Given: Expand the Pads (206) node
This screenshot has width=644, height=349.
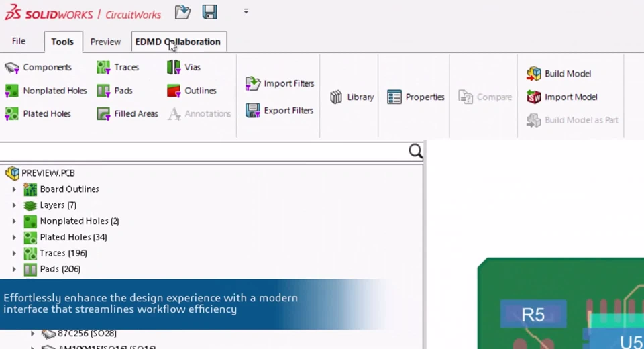Looking at the screenshot, I should (x=14, y=269).
